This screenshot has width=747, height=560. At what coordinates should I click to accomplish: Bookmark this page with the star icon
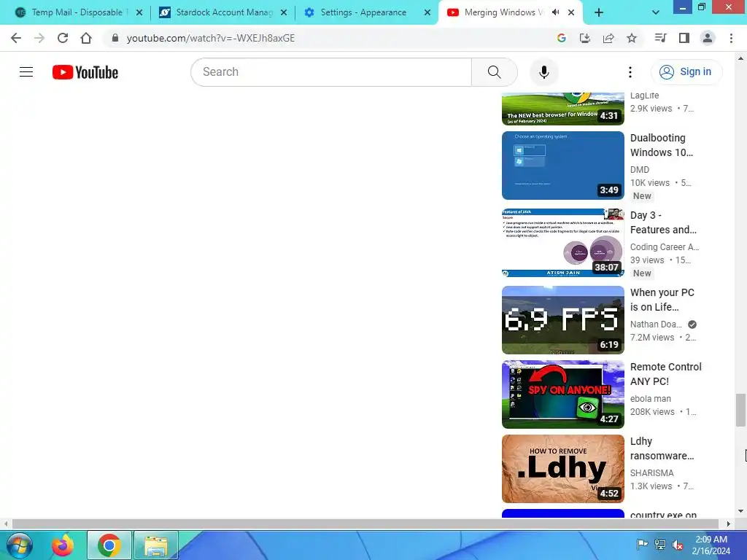point(632,38)
